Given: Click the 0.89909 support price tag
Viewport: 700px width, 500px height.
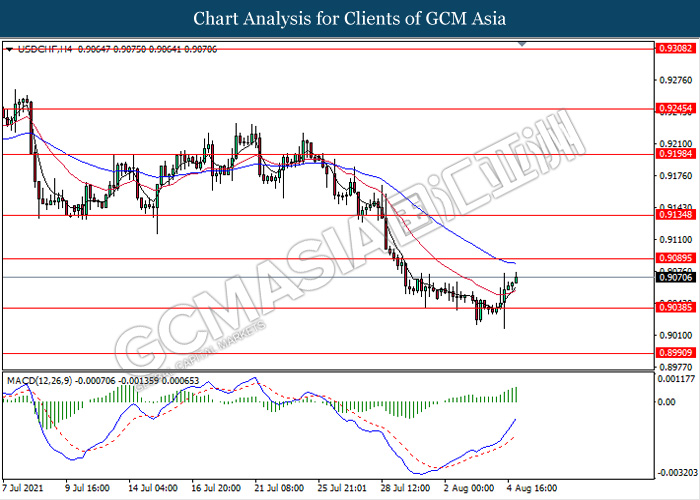Looking at the screenshot, I should (x=672, y=354).
